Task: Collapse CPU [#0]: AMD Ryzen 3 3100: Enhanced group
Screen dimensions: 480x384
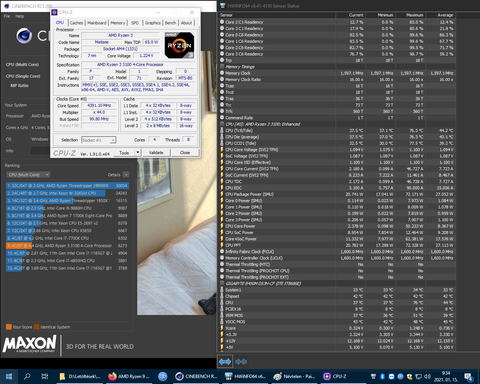Action: click(222, 124)
